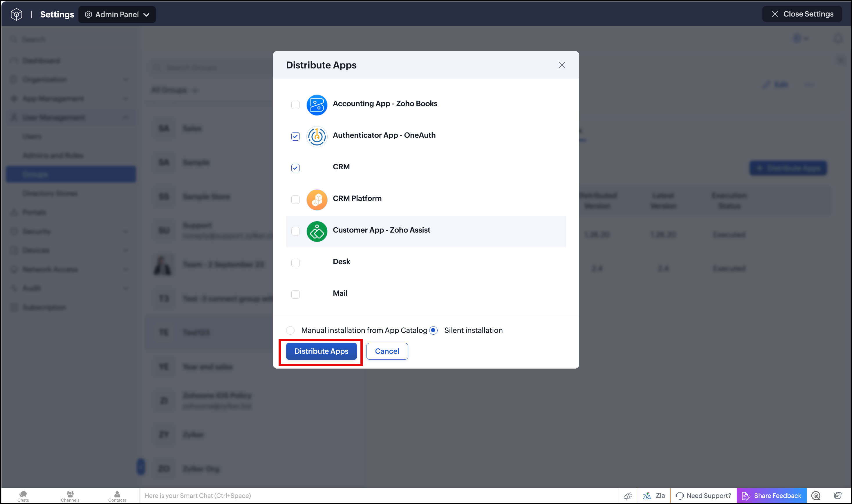Click the Close Settings button
This screenshot has width=852, height=504.
[x=802, y=14]
